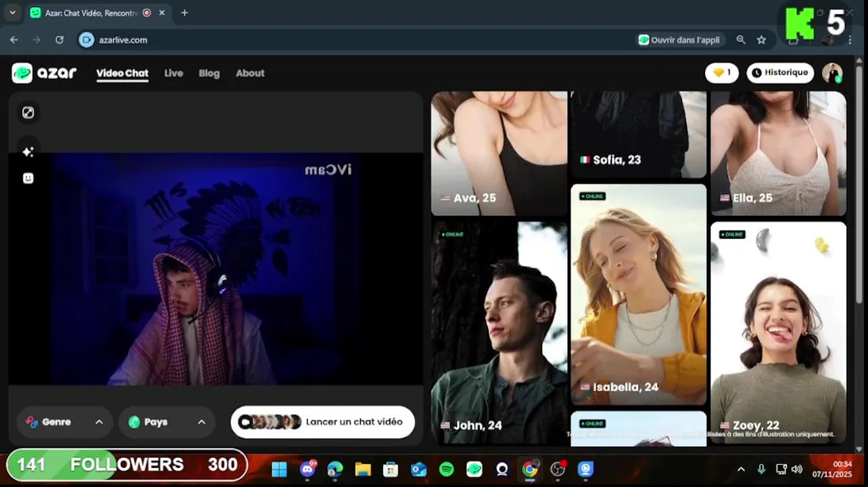Switch to the Live tab

(x=174, y=73)
